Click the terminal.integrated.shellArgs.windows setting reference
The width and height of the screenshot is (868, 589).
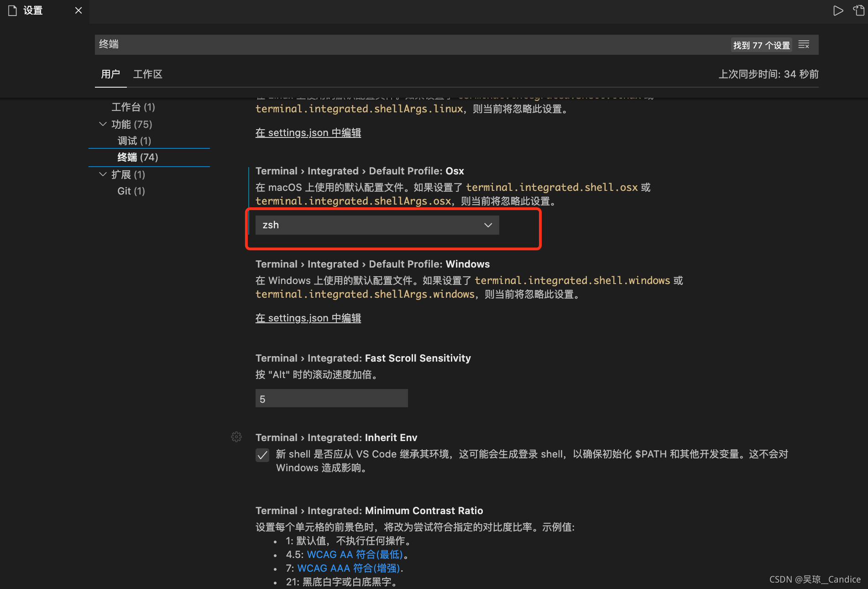tap(365, 294)
